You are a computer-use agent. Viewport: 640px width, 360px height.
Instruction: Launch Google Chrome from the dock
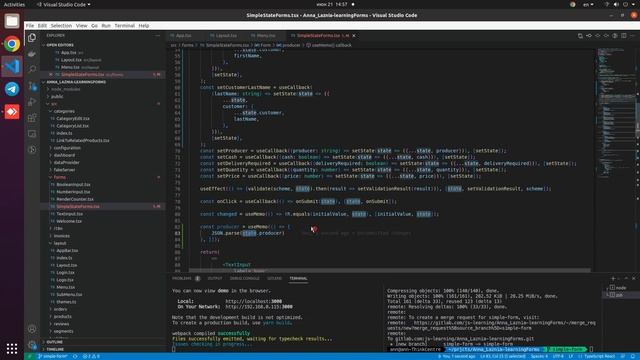(x=12, y=44)
